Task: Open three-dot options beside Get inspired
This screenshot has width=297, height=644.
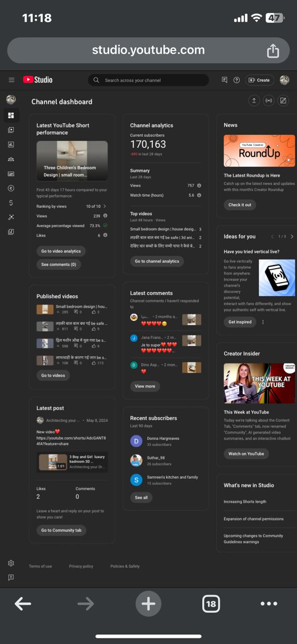Action: point(263,322)
